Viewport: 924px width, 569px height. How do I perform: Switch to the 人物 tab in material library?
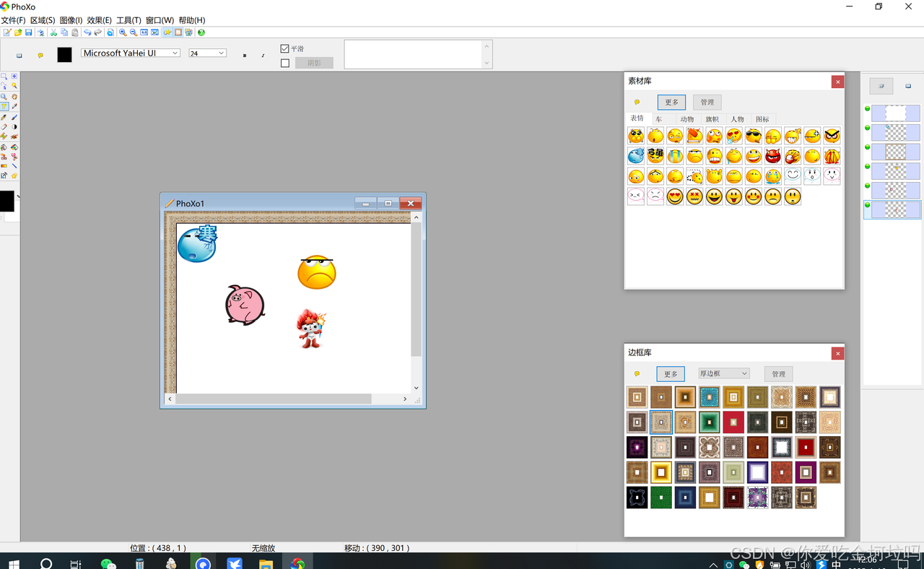[x=737, y=119]
